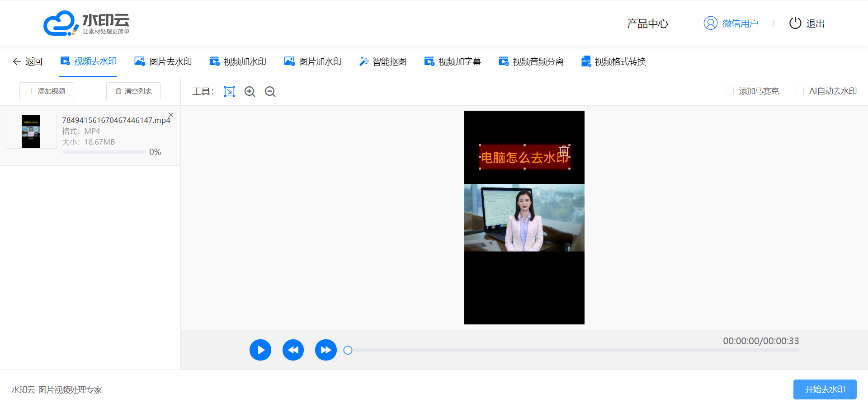Click the 图片去水印 picture icon
This screenshot has width=868, height=408.
click(140, 61)
